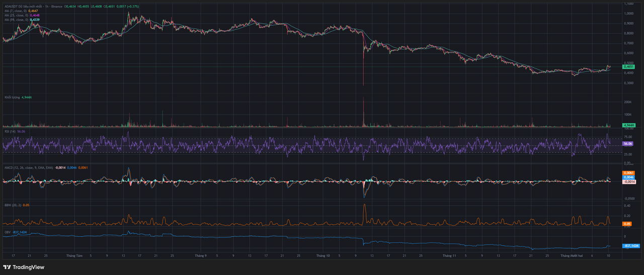
Task: Select the RSI (14) indicator label
Action: (x=11, y=131)
